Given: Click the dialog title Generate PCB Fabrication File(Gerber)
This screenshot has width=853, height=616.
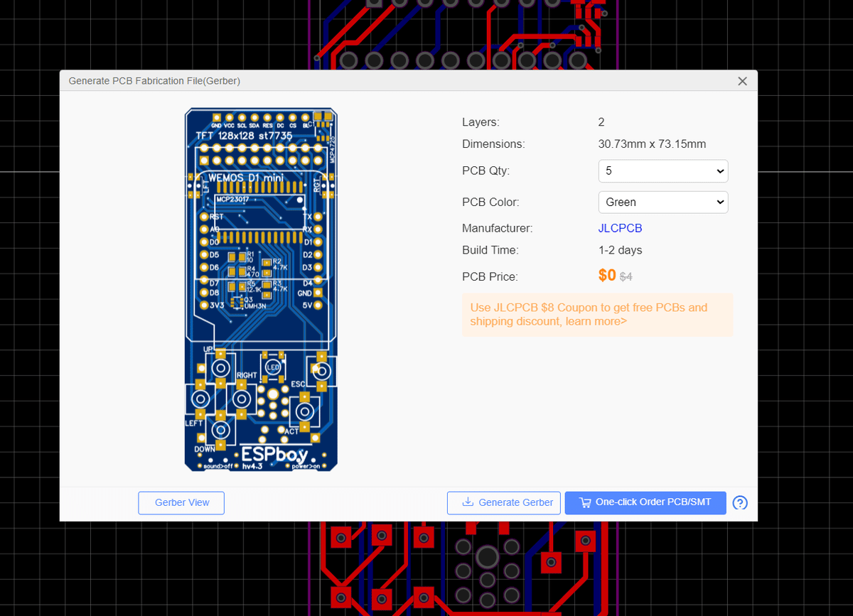Looking at the screenshot, I should 154,81.
